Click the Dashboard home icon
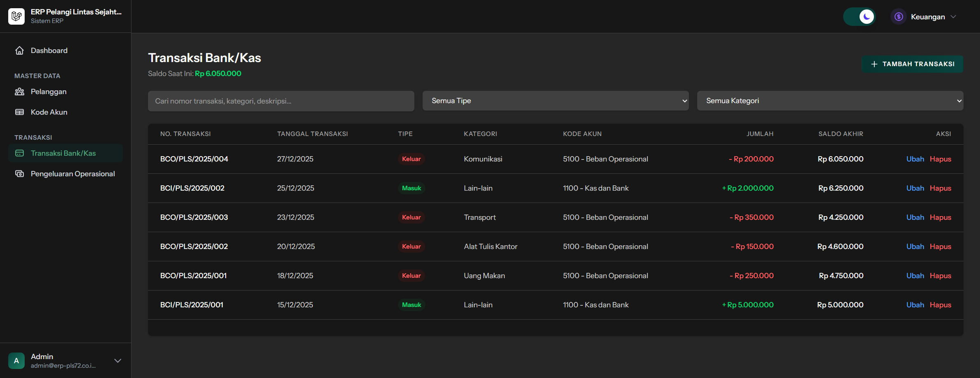 (x=19, y=51)
